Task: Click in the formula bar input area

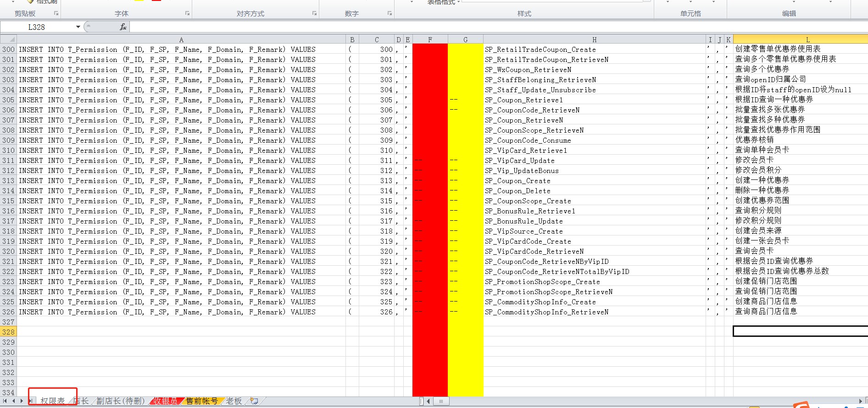Action: [x=498, y=27]
